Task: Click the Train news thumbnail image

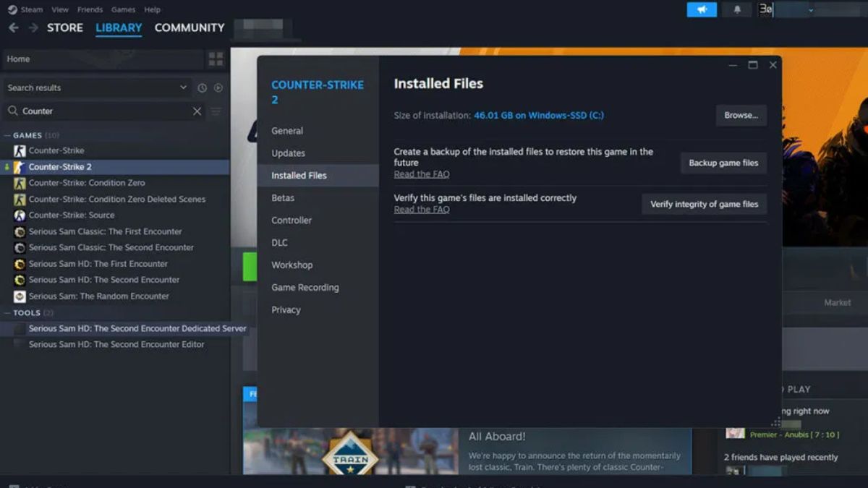Action: 351,452
